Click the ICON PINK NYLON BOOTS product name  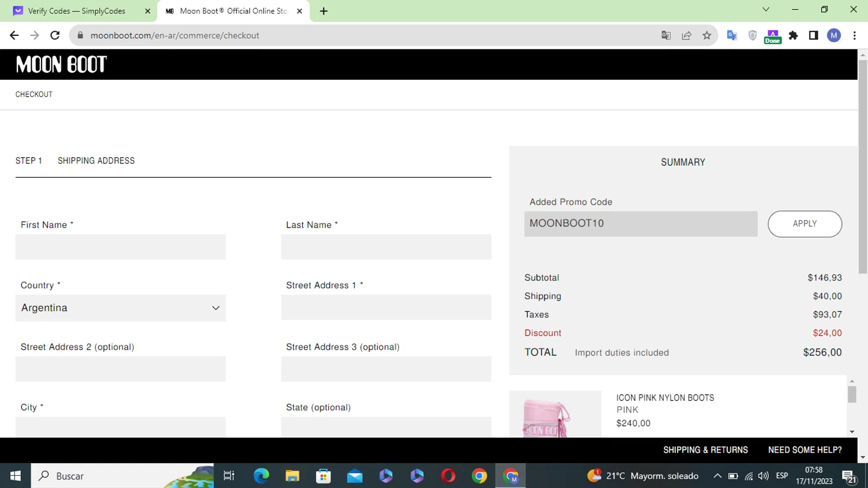[x=665, y=398]
